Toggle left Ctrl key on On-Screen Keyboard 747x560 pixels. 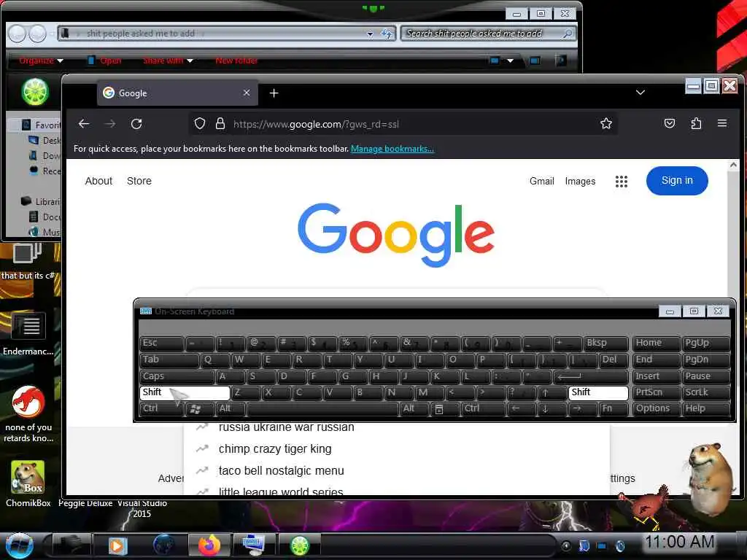point(161,408)
